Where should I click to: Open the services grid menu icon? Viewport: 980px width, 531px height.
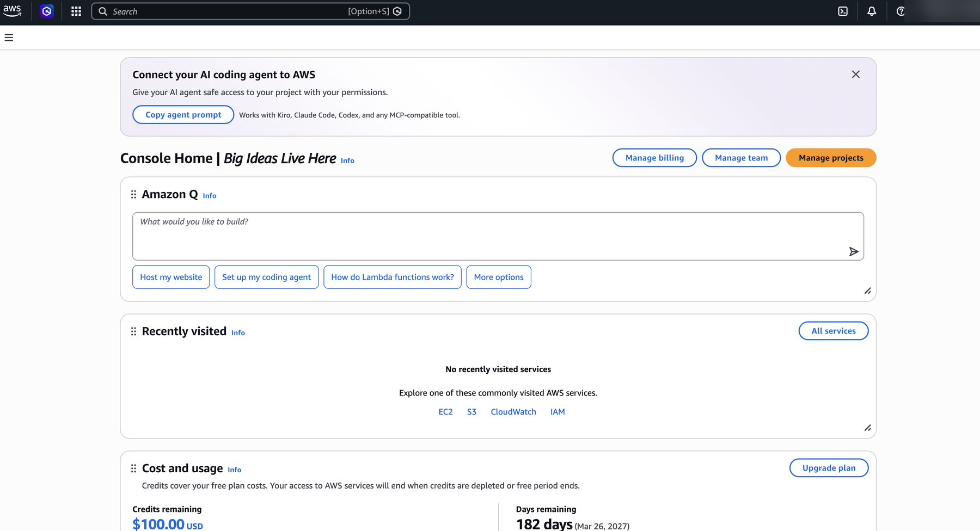(76, 11)
